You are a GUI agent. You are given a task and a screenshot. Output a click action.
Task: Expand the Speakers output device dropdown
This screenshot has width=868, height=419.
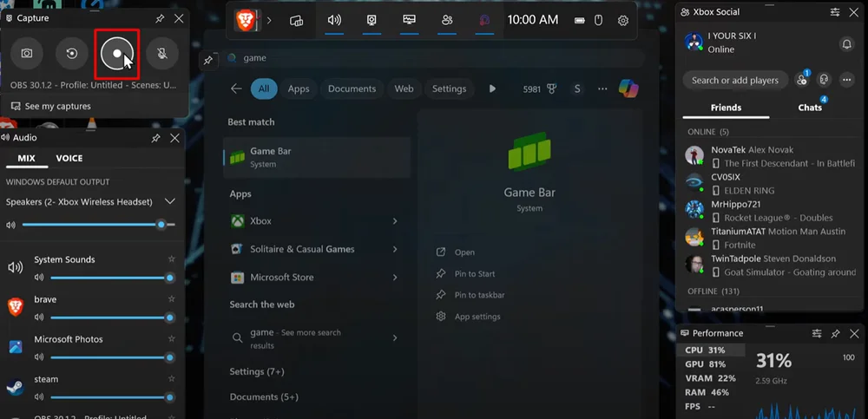tap(170, 201)
